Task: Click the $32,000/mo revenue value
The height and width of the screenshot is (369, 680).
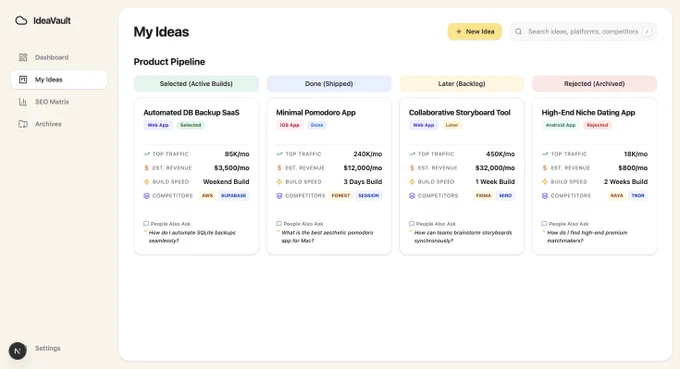Action: point(495,168)
